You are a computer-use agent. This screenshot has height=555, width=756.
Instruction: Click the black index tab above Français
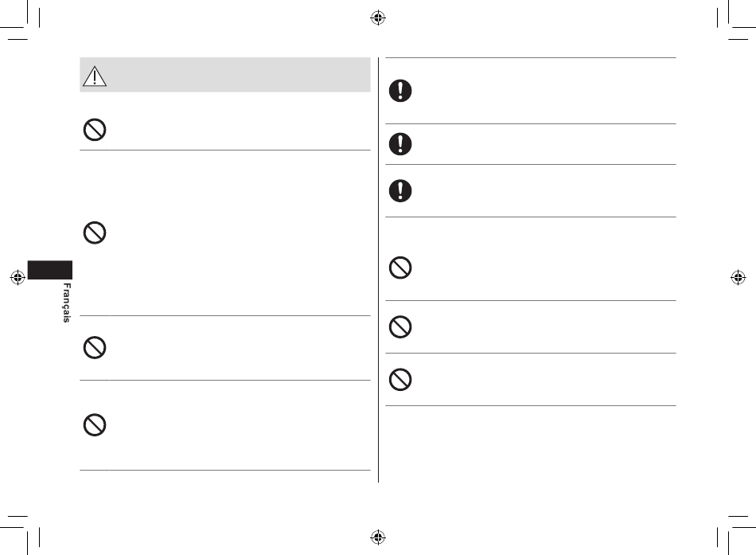pyautogui.click(x=50, y=270)
